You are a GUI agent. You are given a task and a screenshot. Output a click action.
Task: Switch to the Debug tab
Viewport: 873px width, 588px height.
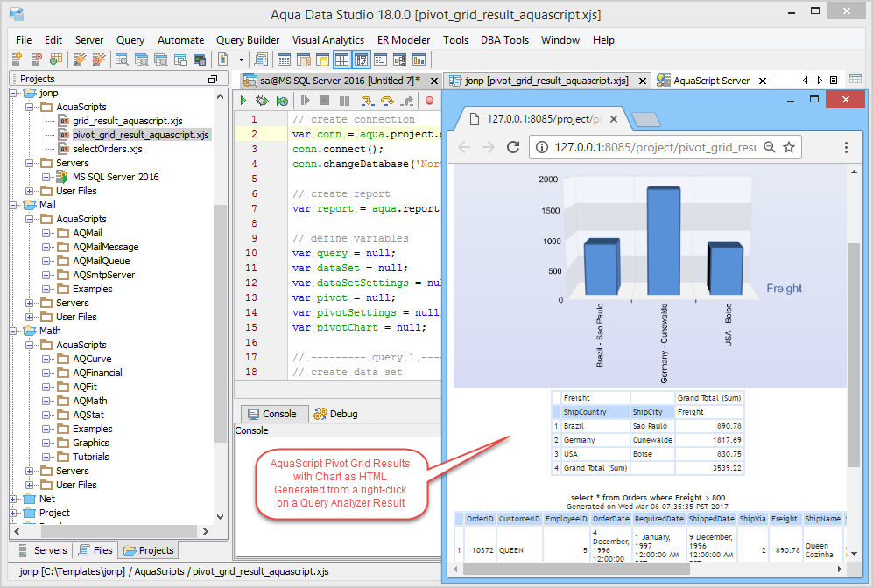click(x=335, y=414)
